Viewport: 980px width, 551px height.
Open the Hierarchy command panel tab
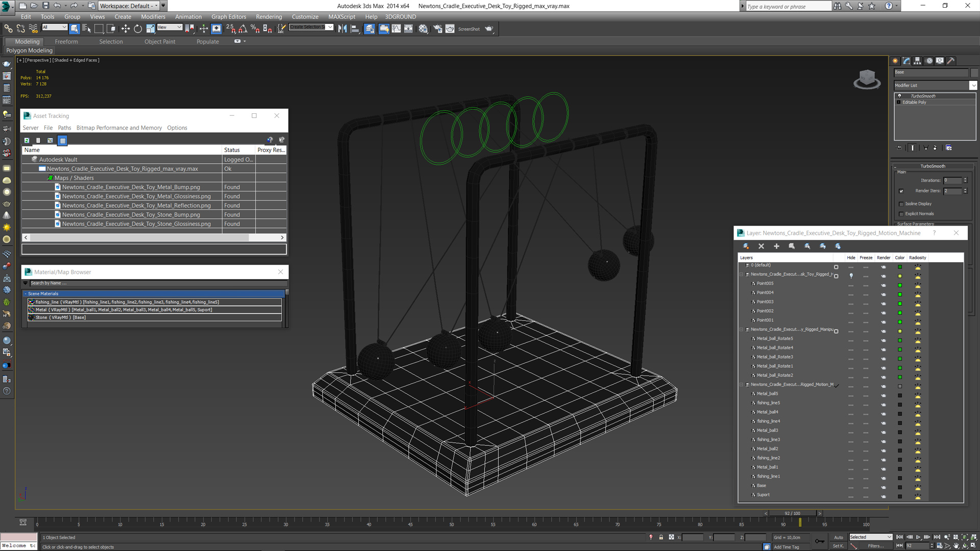917,61
